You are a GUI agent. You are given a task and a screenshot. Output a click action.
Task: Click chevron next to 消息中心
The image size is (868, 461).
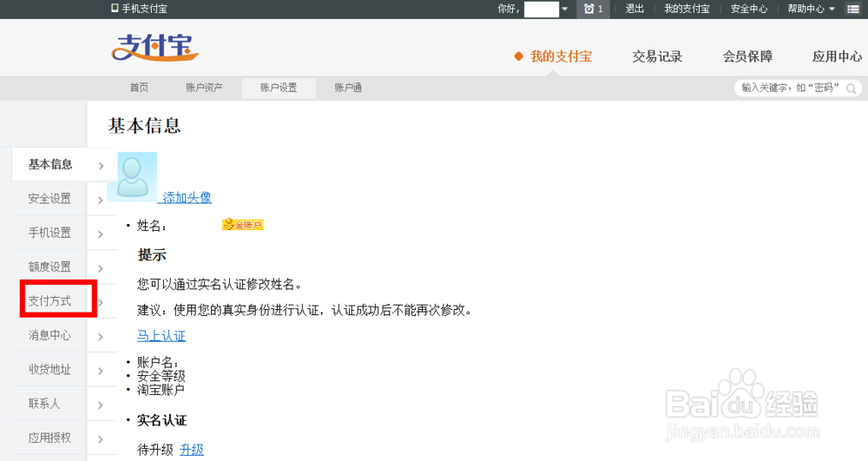coord(100,337)
